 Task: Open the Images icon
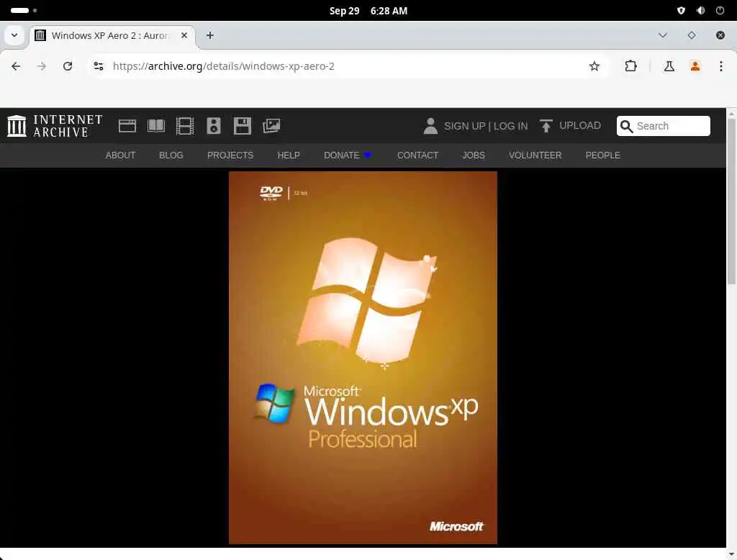271,126
